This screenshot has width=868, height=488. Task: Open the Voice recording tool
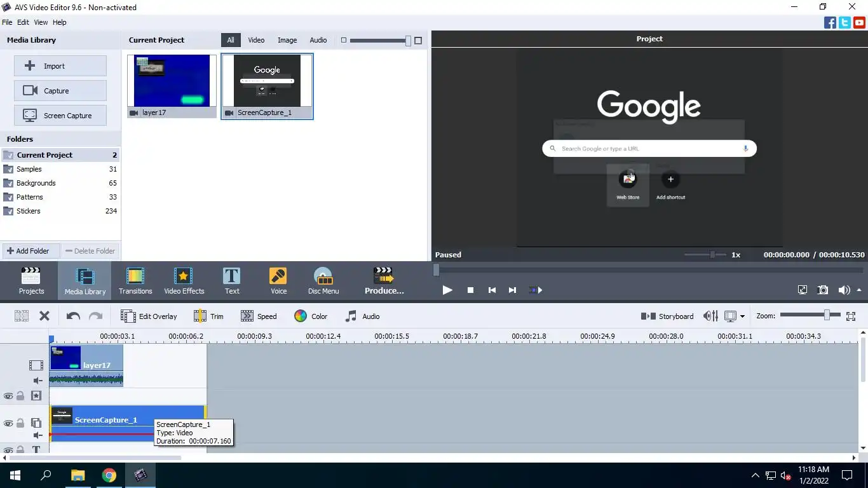[x=278, y=281]
